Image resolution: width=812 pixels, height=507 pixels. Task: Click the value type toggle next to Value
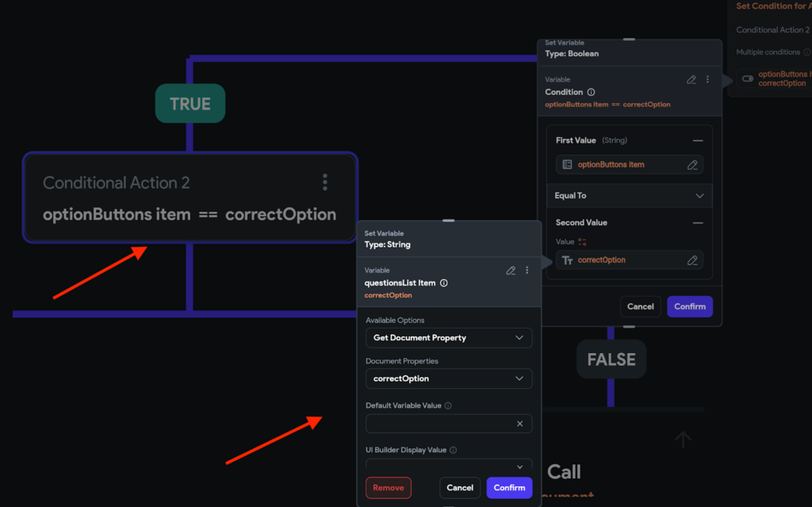click(583, 241)
